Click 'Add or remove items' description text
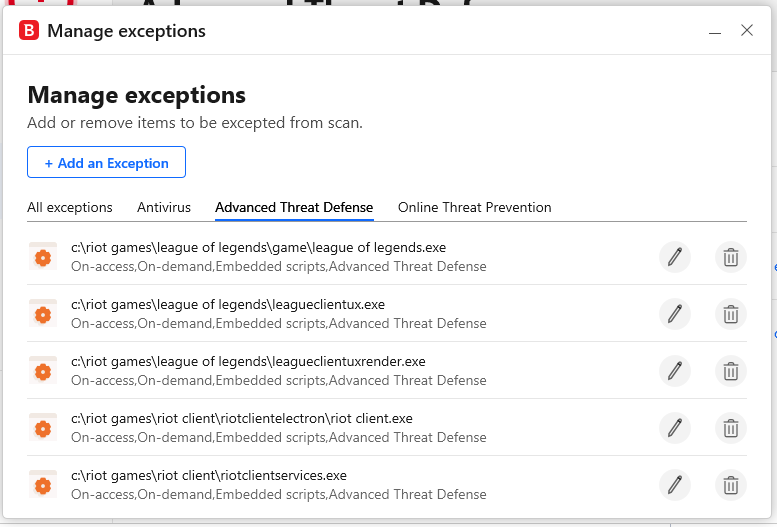Image resolution: width=777 pixels, height=527 pixels. coord(195,123)
